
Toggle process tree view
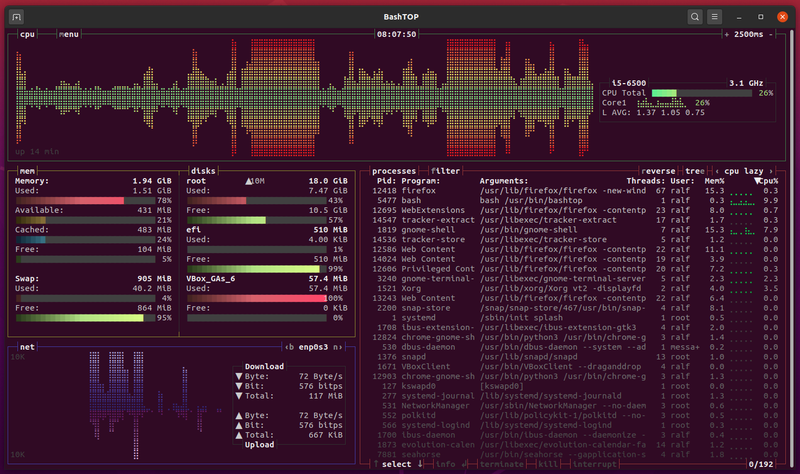pos(695,171)
